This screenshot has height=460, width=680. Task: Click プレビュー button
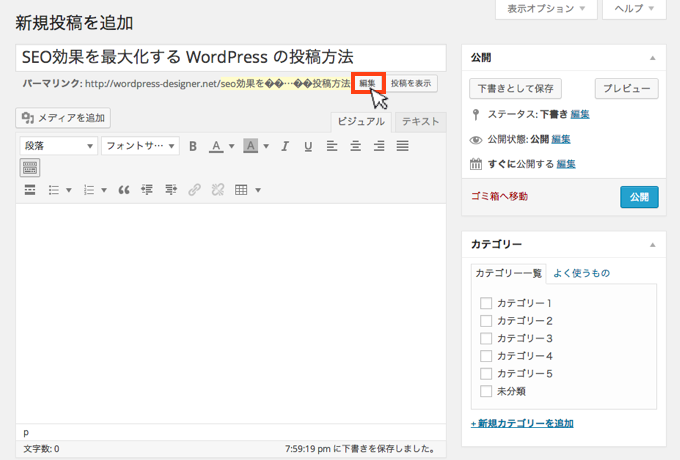[x=627, y=88]
